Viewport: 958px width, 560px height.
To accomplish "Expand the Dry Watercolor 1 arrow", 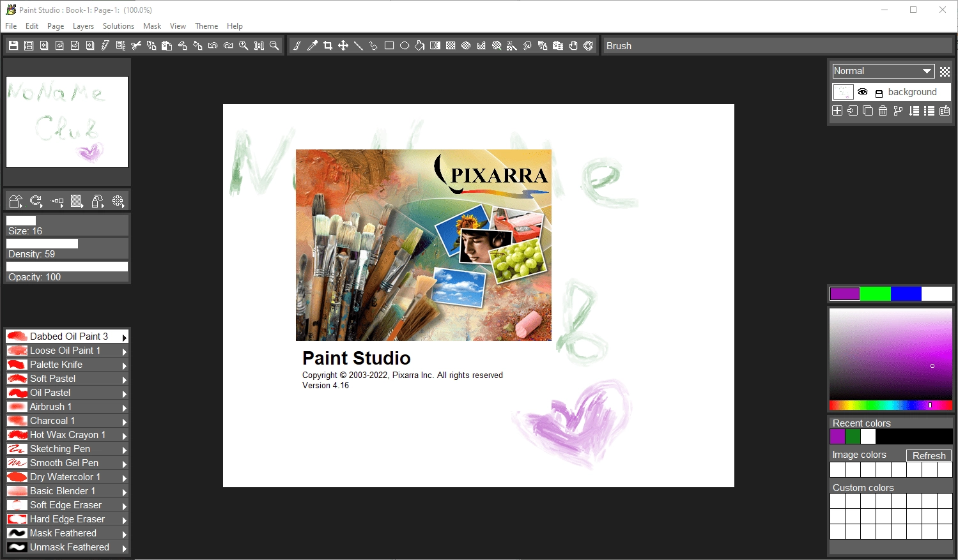I will (x=125, y=478).
